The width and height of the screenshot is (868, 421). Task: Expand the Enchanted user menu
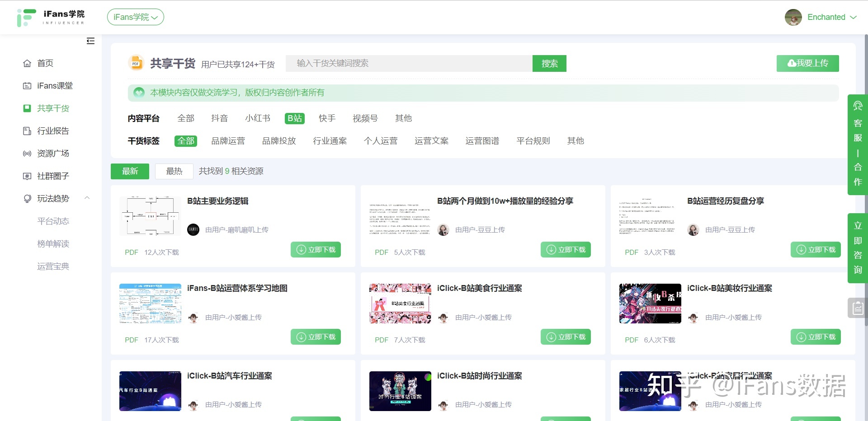821,17
